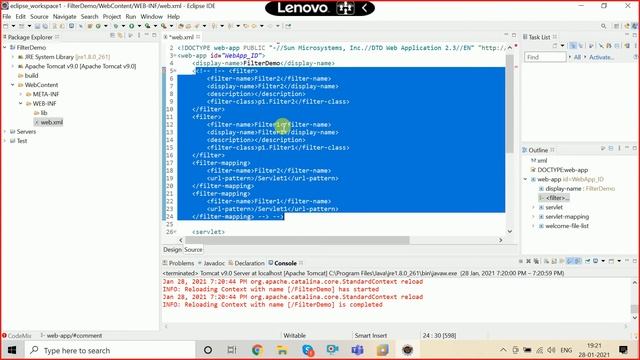The height and width of the screenshot is (360, 640).
Task: Select Servers project in Package Explorer
Action: pyautogui.click(x=26, y=131)
